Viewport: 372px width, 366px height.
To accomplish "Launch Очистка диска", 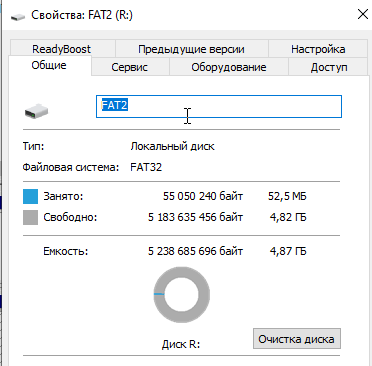I will pyautogui.click(x=297, y=339).
